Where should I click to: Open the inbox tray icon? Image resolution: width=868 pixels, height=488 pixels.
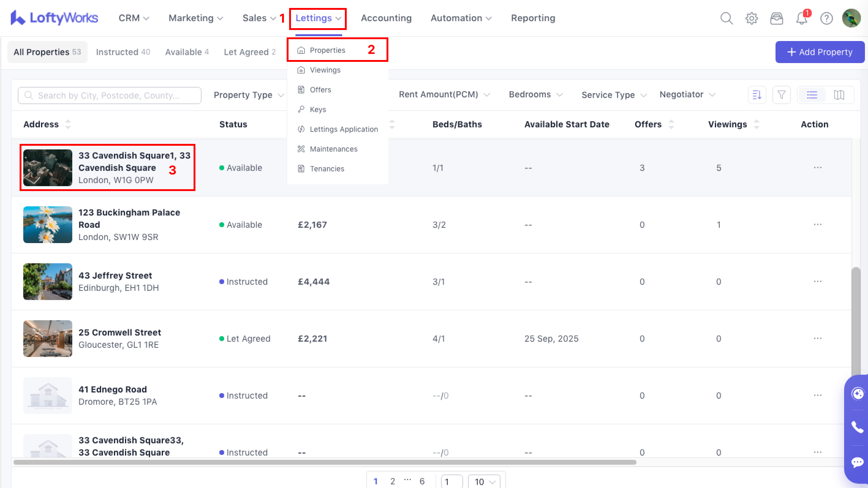(776, 18)
